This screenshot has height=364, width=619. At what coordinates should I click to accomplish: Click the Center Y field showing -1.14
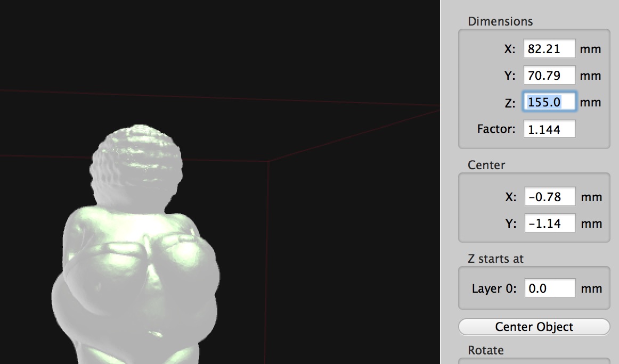coord(550,224)
